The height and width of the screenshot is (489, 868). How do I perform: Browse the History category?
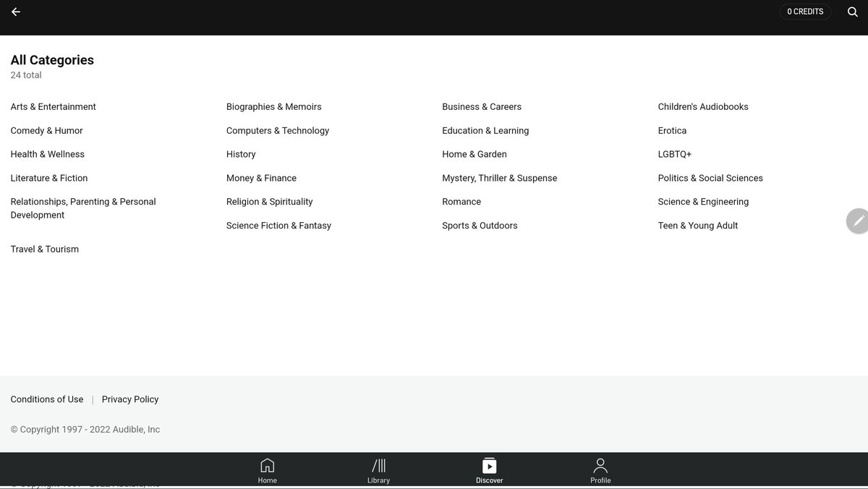(241, 155)
